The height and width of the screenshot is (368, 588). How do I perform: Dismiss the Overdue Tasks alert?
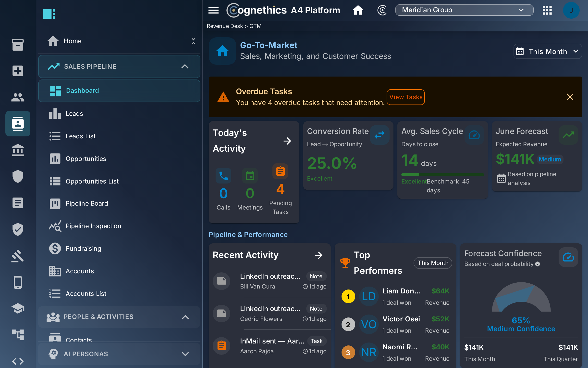point(570,97)
